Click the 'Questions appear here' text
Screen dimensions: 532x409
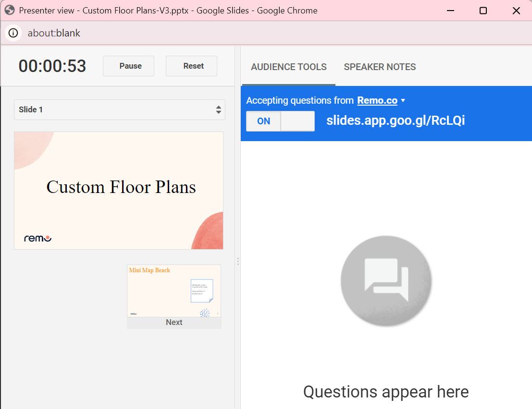click(x=386, y=392)
